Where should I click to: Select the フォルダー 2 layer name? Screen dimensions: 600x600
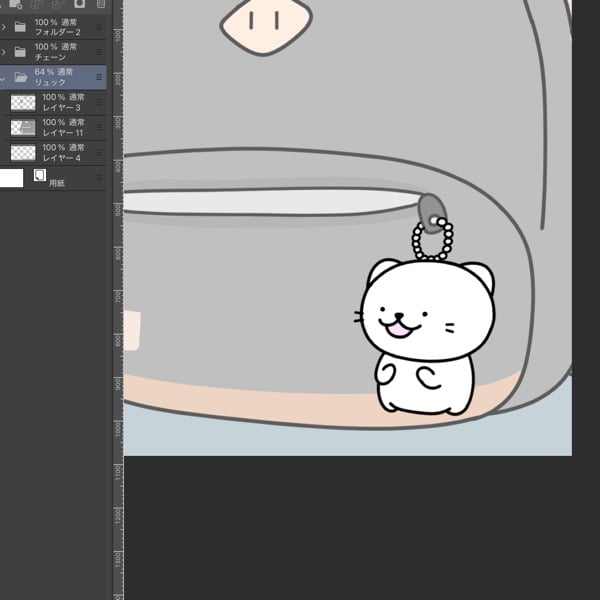point(58,32)
